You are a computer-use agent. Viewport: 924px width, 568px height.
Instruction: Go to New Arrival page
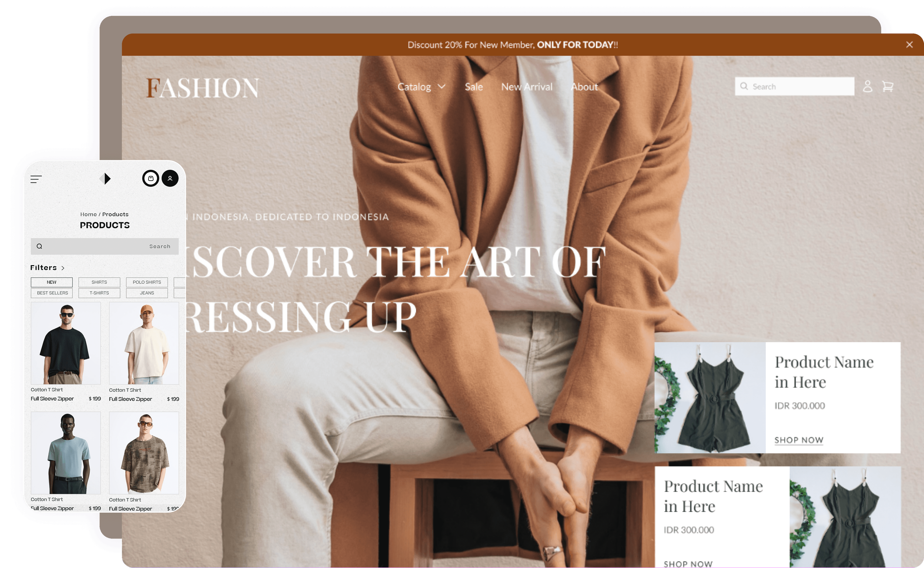pos(527,87)
